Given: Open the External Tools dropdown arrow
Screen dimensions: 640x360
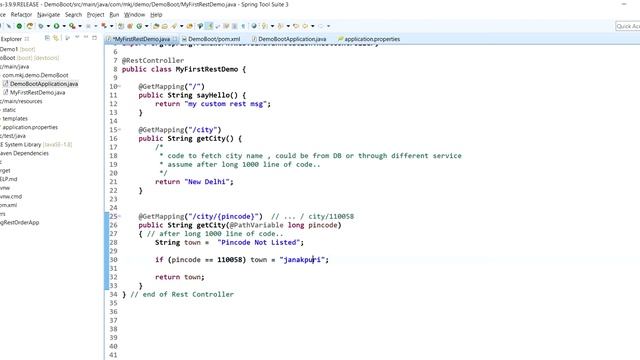Looking at the screenshot, I should [111, 26].
